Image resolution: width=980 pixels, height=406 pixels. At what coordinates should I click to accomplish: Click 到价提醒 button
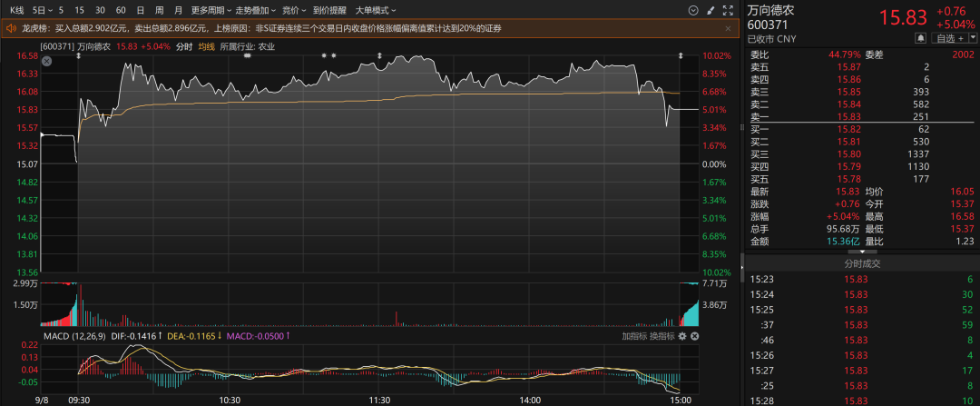click(328, 11)
